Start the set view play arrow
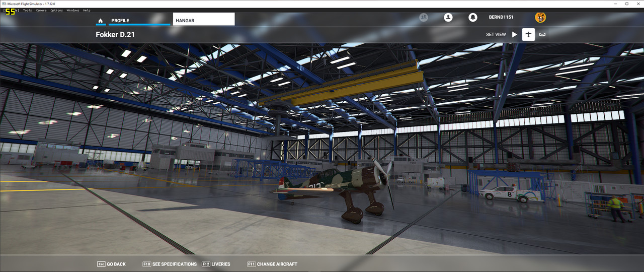This screenshot has height=272, width=644. [x=515, y=34]
